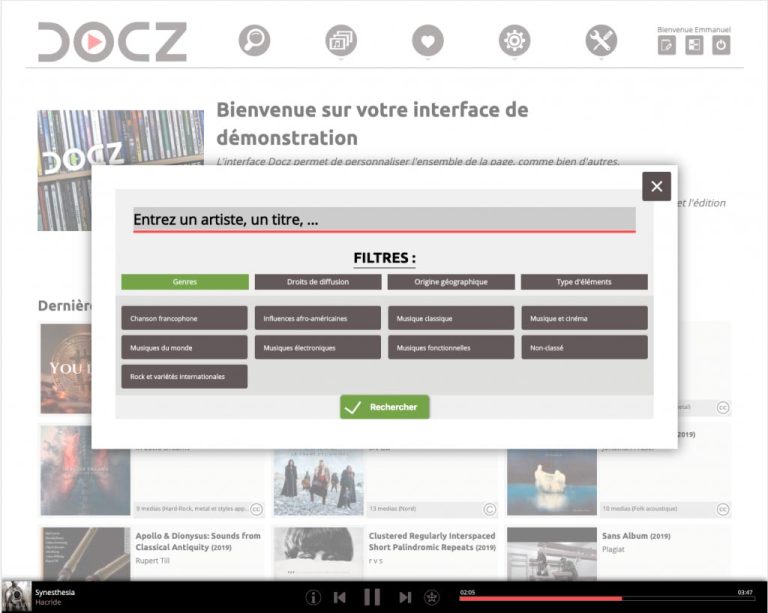Open the Hacride artist name in player
Viewport: 768px width, 613px height.
(x=48, y=602)
